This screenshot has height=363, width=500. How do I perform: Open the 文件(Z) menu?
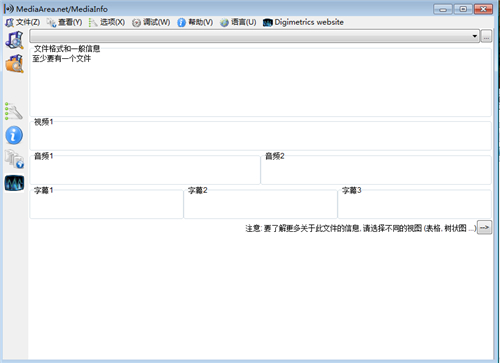(23, 22)
